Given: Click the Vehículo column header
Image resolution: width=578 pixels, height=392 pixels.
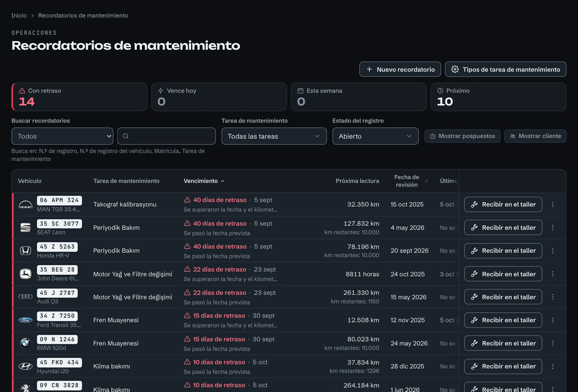Looking at the screenshot, I should click(x=30, y=181).
